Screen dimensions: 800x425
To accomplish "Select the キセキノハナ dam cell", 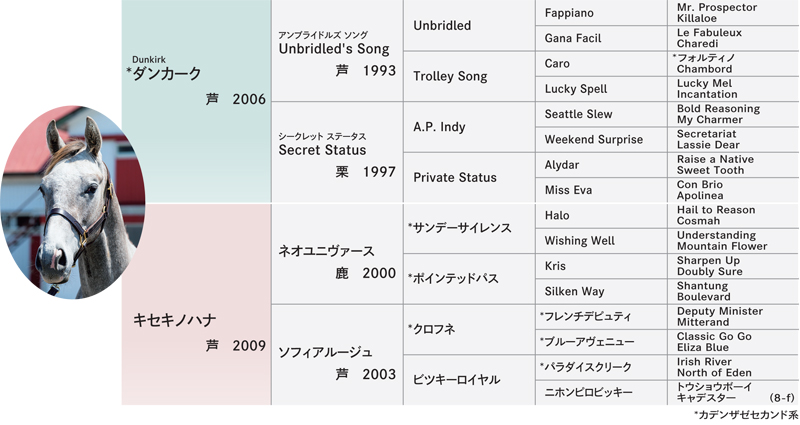I will 196,304.
